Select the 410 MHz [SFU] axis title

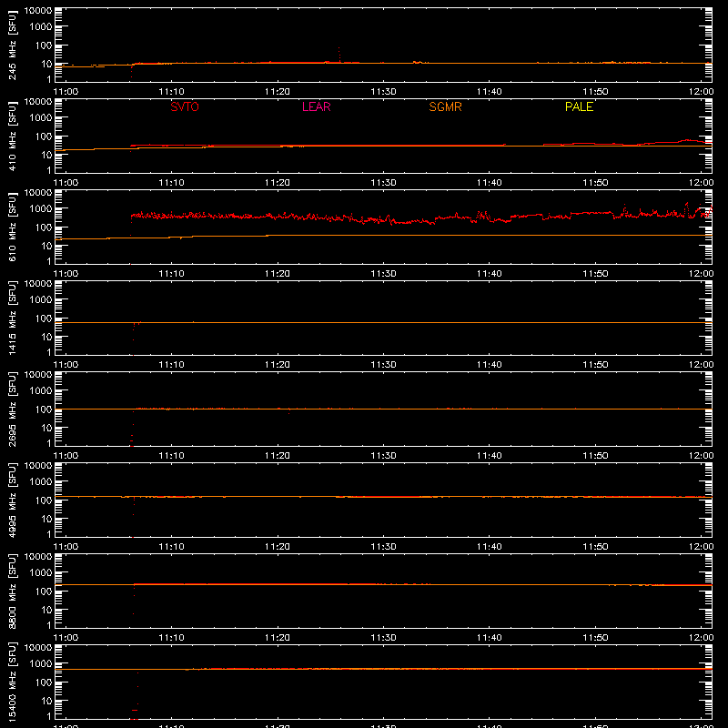pyautogui.click(x=13, y=136)
